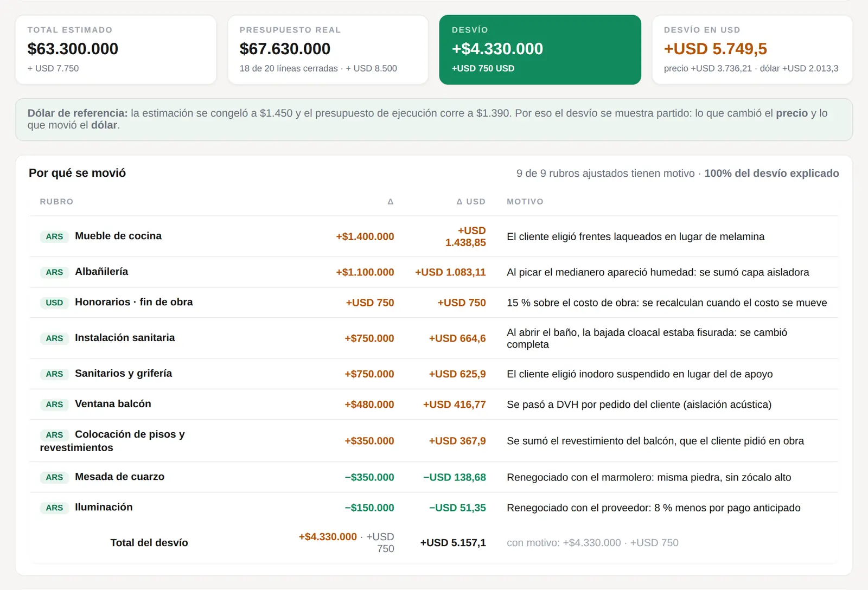
Task: Select Sanitarios y grifería row name
Action: tap(124, 374)
